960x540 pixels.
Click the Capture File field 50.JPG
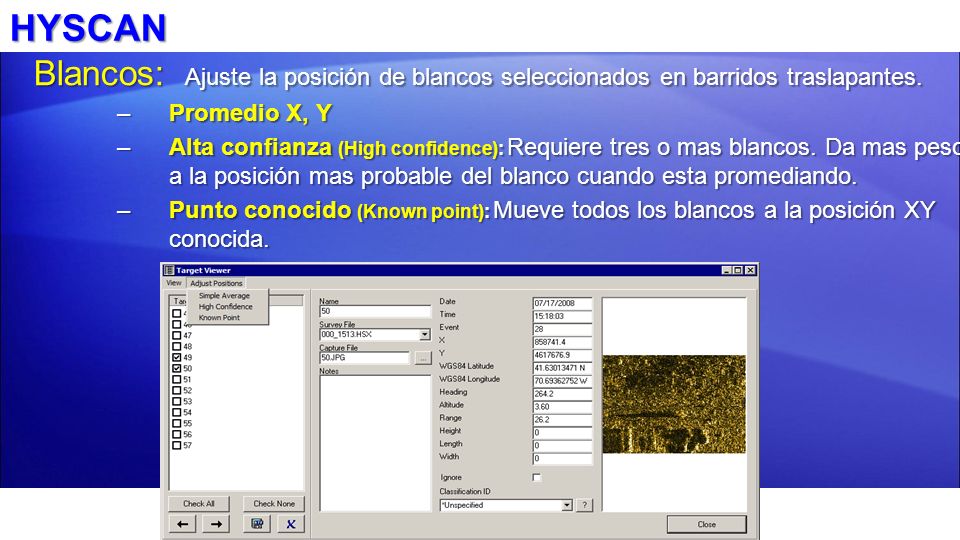(364, 358)
